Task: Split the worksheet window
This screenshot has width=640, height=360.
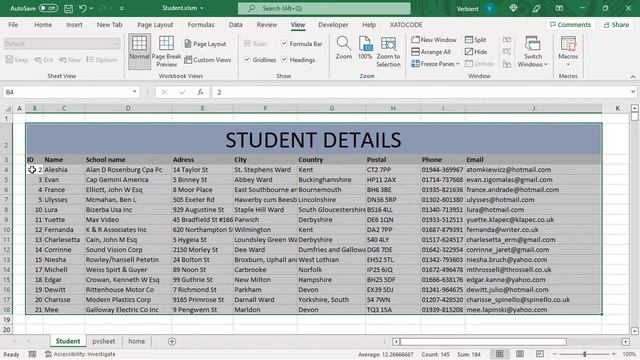Action: 476,40
